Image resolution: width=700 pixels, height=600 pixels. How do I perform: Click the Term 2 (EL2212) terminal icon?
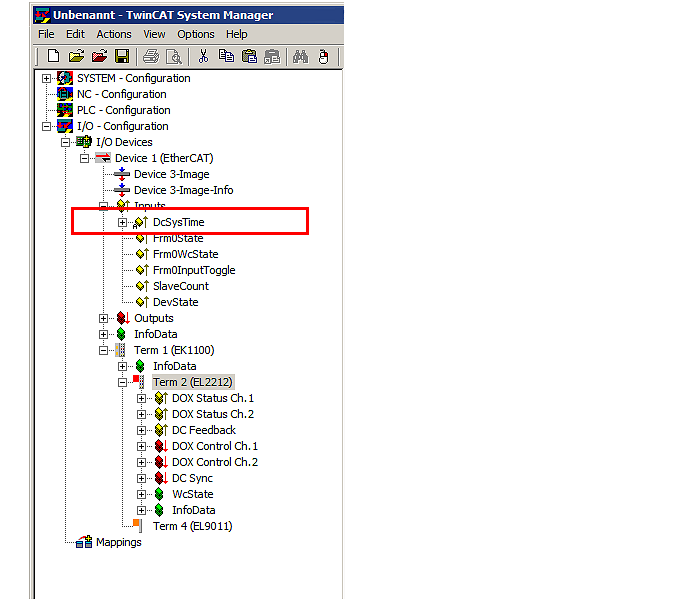[139, 382]
